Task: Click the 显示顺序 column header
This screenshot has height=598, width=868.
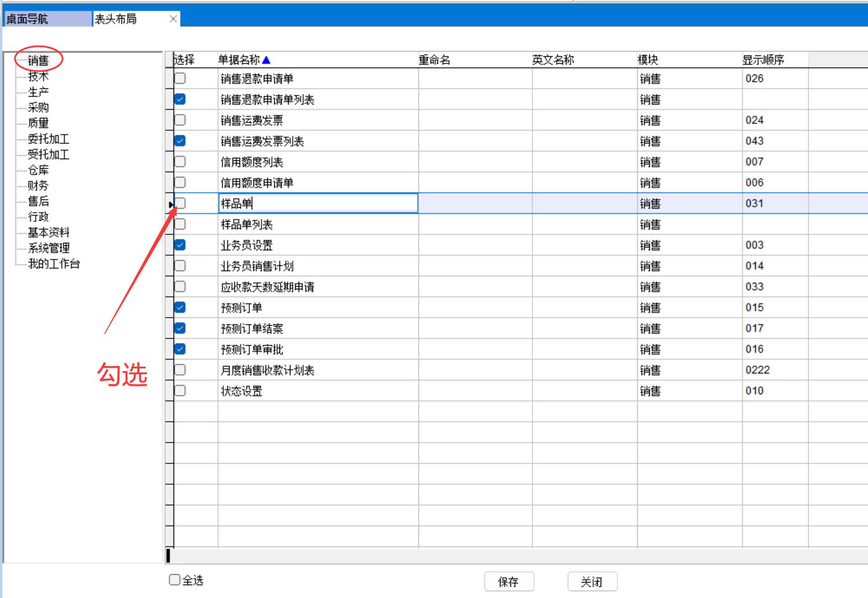Action: pos(764,60)
